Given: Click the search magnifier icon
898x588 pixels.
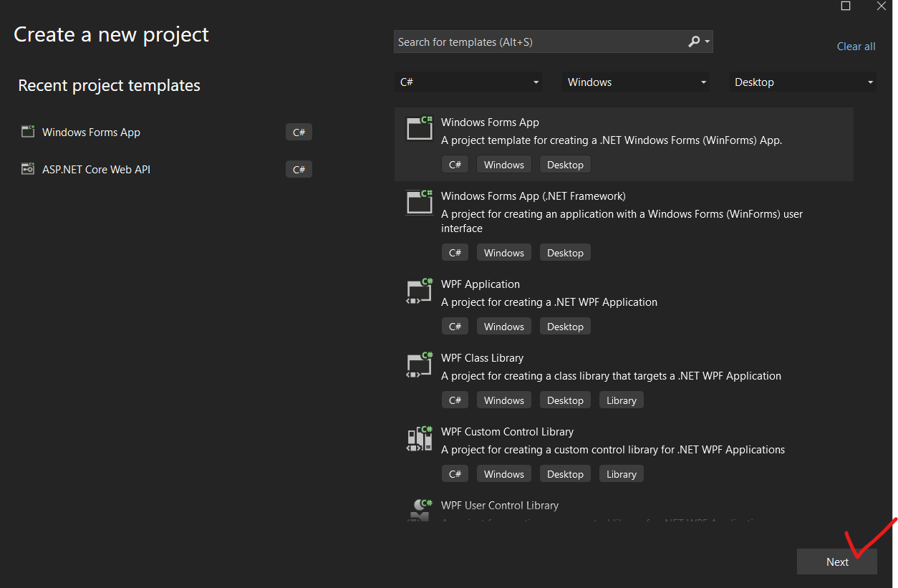Looking at the screenshot, I should coord(694,42).
